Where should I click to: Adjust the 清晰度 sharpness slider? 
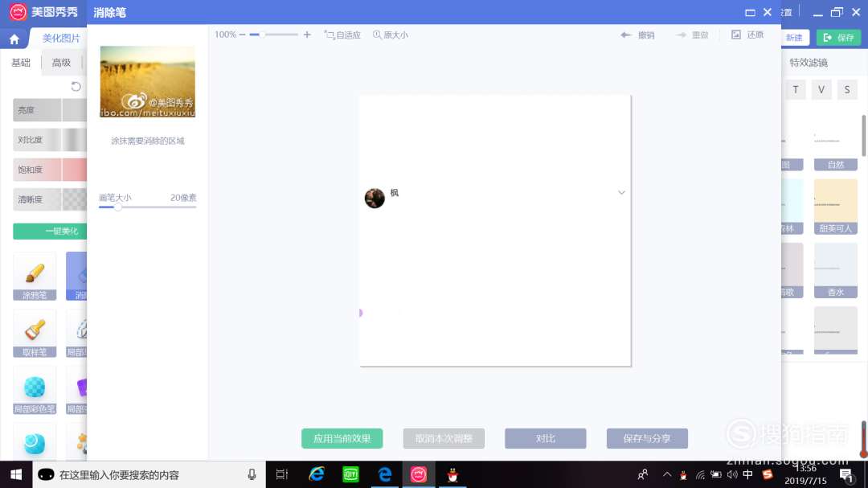tap(50, 199)
